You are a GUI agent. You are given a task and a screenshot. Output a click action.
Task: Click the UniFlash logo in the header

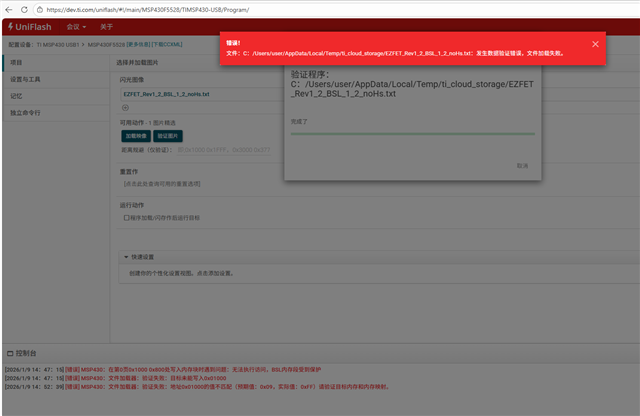point(30,27)
